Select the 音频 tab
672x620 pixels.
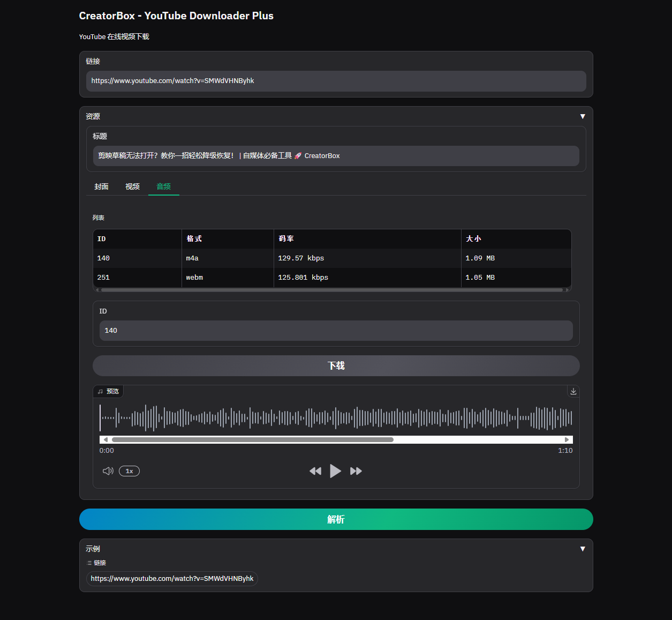(163, 186)
